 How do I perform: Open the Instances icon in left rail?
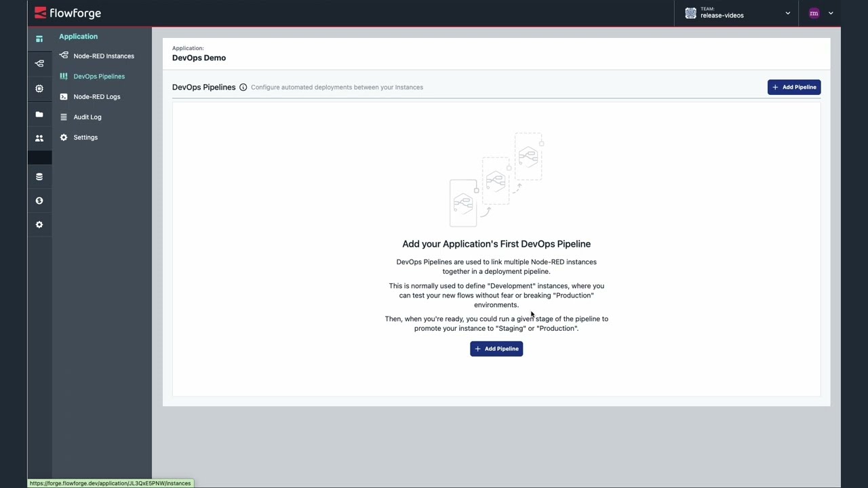(39, 64)
